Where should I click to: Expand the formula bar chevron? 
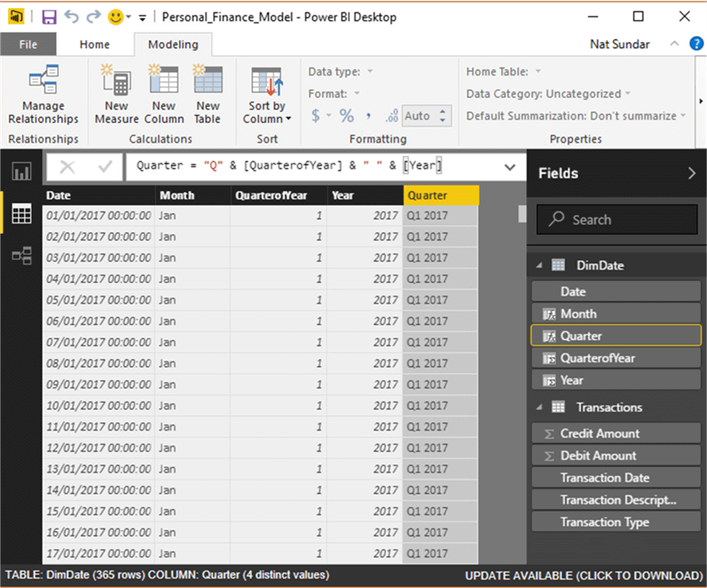[509, 167]
